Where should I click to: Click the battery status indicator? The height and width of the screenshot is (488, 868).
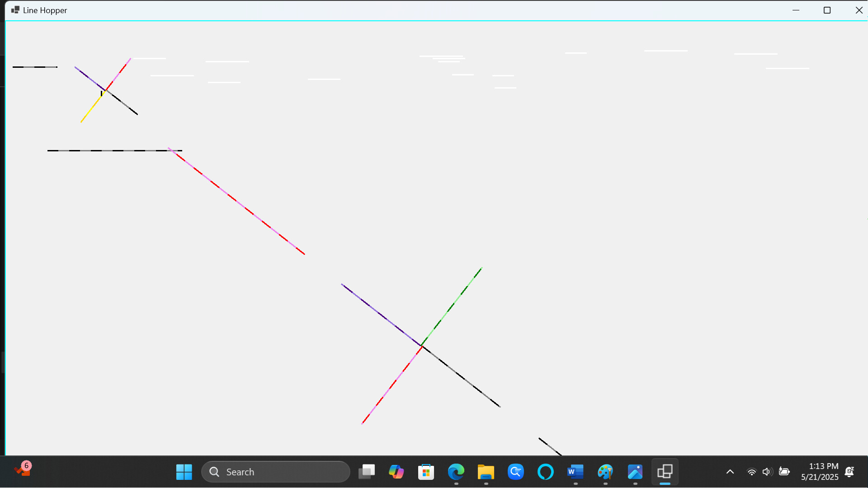(785, 472)
